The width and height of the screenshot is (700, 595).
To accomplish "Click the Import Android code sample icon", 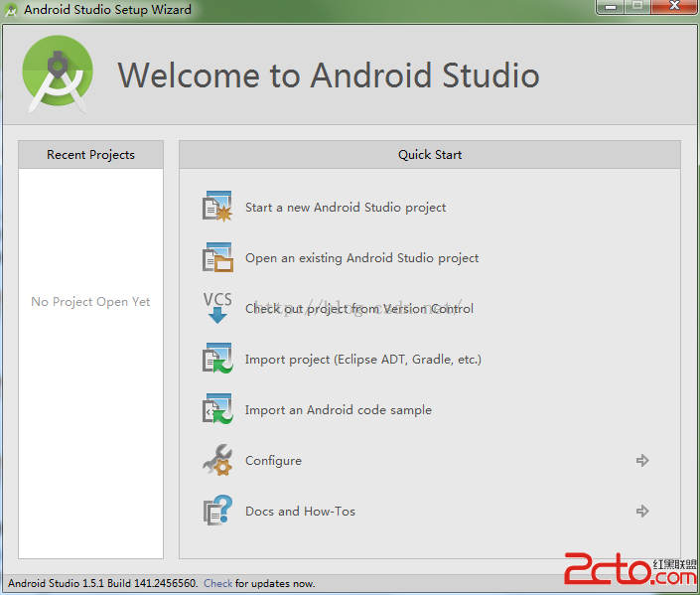I will [x=217, y=409].
